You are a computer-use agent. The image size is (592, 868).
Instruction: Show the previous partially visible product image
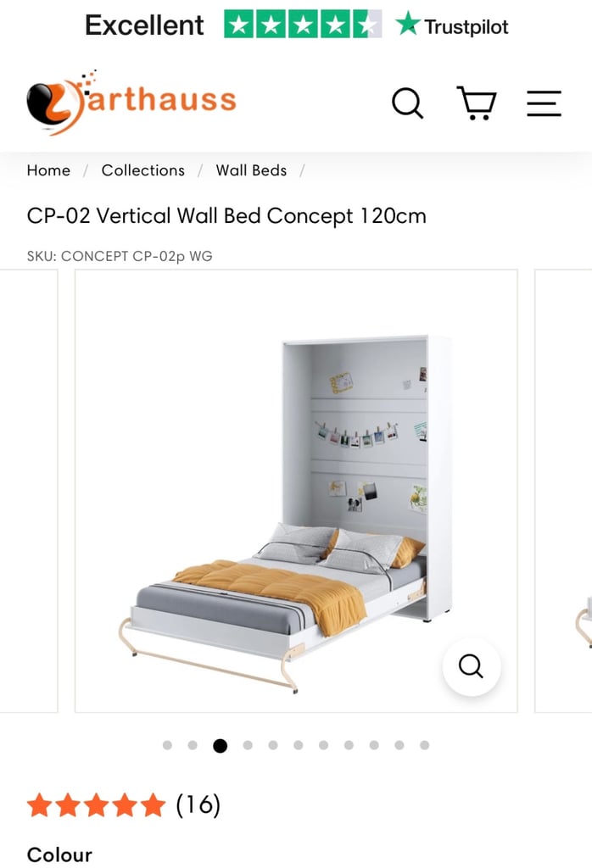[29, 491]
